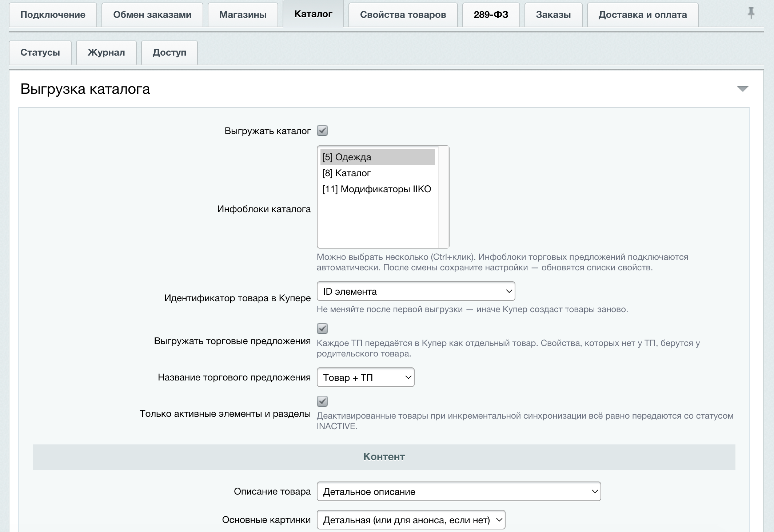Open the Статусы tab
Image resolution: width=774 pixels, height=532 pixels.
point(40,52)
